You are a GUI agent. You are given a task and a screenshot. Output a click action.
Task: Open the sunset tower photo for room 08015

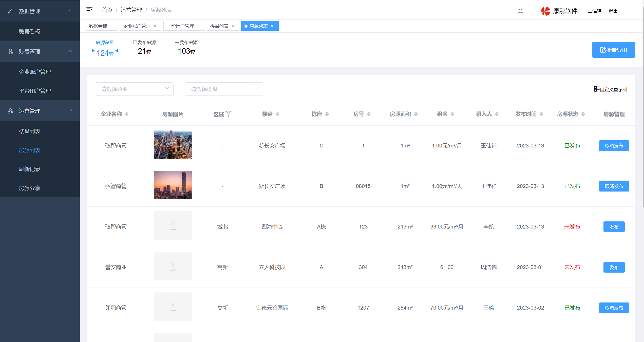pyautogui.click(x=173, y=185)
